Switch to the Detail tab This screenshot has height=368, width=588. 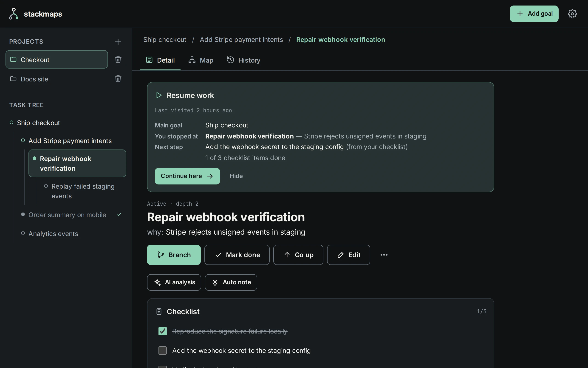[x=160, y=60]
